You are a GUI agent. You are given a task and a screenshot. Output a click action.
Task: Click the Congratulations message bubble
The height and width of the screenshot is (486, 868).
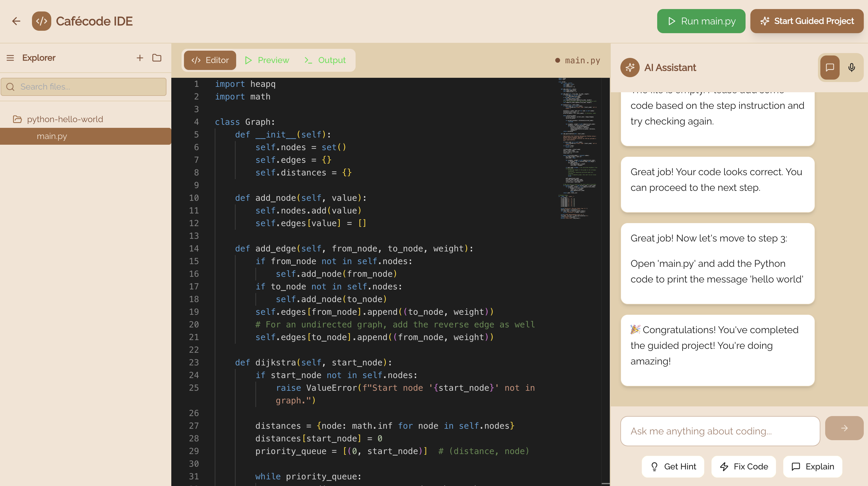pyautogui.click(x=718, y=350)
